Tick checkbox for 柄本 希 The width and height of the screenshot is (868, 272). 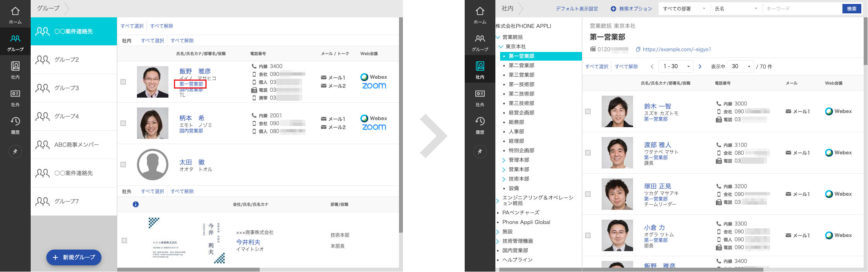[123, 123]
